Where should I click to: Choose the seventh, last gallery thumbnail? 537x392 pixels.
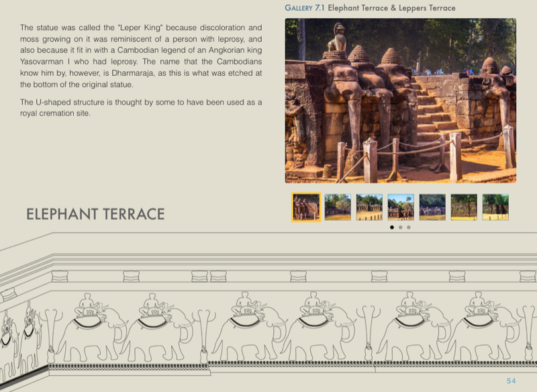495,207
